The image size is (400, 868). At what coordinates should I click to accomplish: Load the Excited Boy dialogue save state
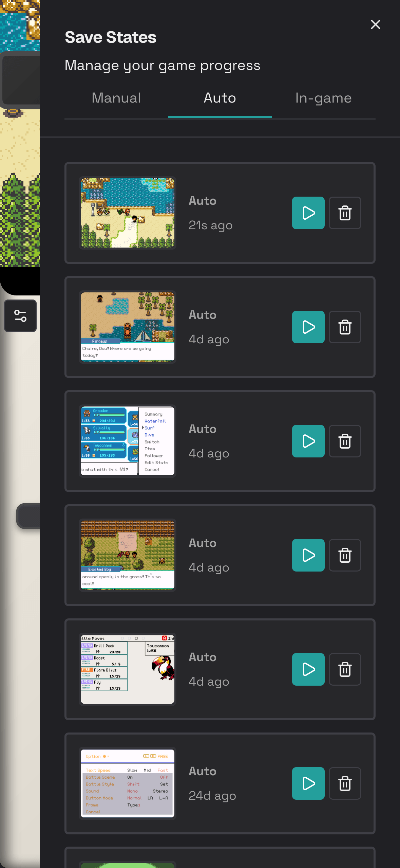point(308,555)
